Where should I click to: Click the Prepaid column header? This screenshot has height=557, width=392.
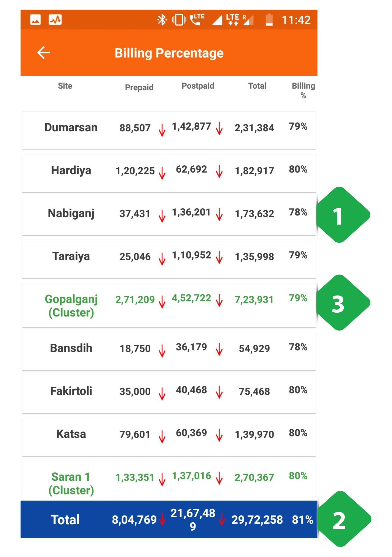(139, 87)
